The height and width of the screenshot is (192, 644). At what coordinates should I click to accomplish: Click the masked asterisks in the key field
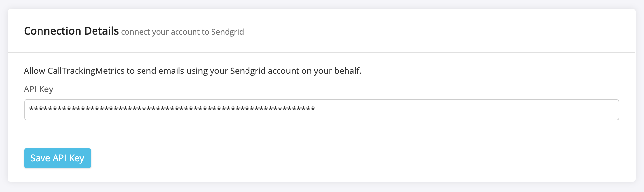172,109
